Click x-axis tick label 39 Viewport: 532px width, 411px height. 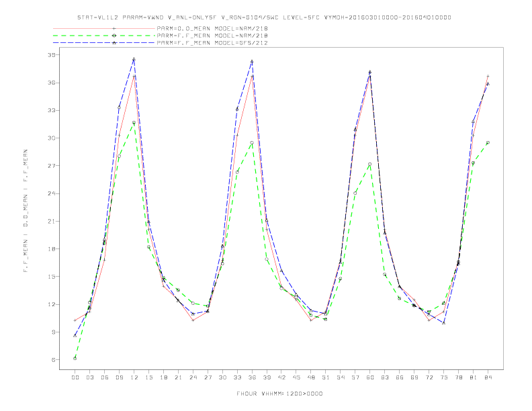tap(267, 377)
